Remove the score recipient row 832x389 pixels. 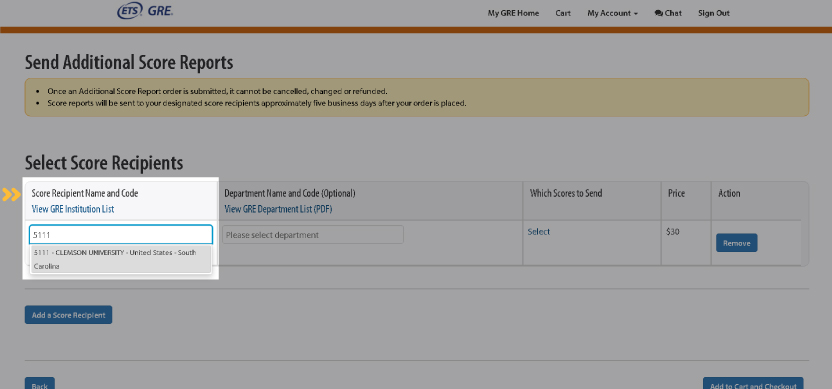pyautogui.click(x=736, y=243)
